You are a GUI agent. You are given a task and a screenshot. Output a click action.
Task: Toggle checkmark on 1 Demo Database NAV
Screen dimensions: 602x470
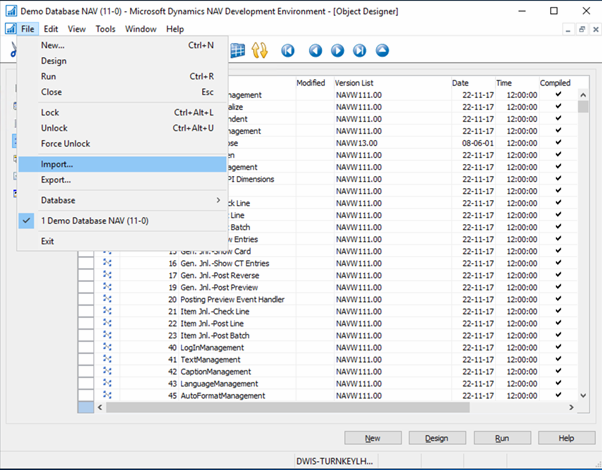click(x=27, y=220)
